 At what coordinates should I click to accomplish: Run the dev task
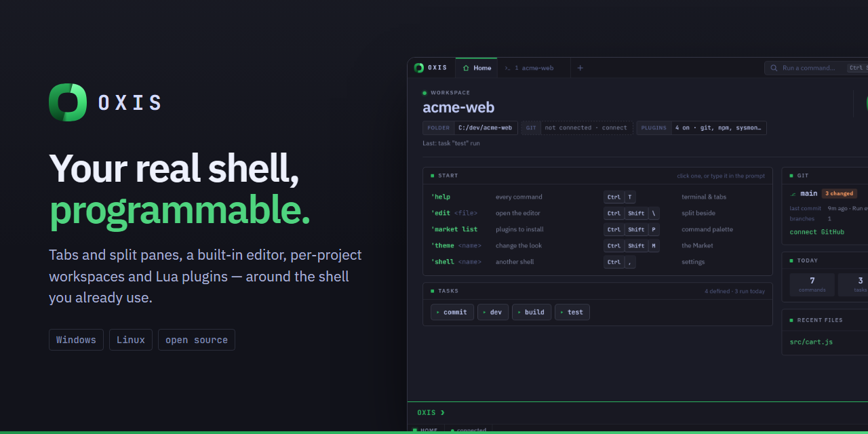(493, 312)
